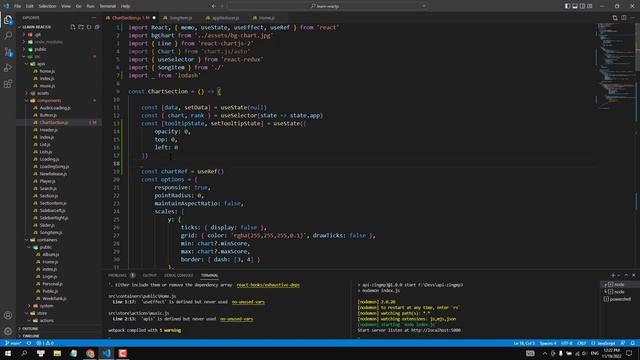Go back using navigation arrow in title bar
This screenshot has height=360, width=640.
click(x=213, y=6)
